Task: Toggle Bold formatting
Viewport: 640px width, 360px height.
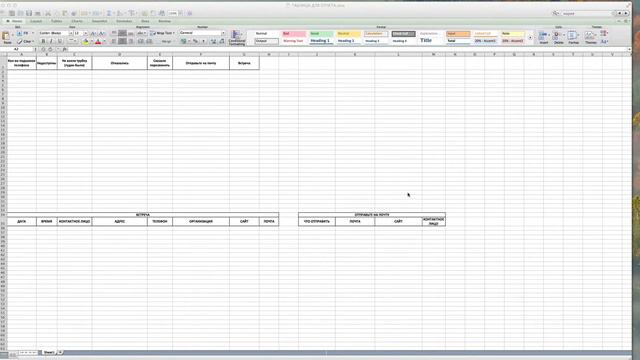Action: pos(43,41)
